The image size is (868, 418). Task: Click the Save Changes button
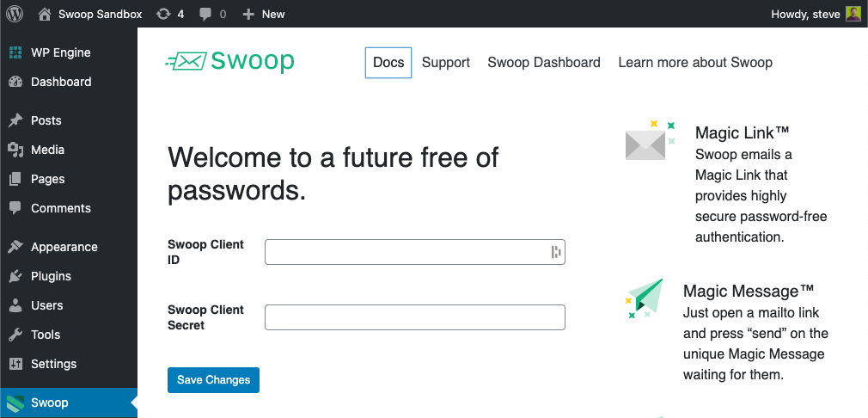pyautogui.click(x=213, y=380)
